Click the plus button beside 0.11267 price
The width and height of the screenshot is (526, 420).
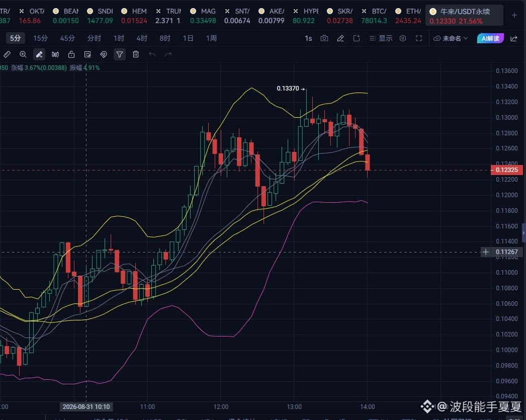(x=486, y=252)
